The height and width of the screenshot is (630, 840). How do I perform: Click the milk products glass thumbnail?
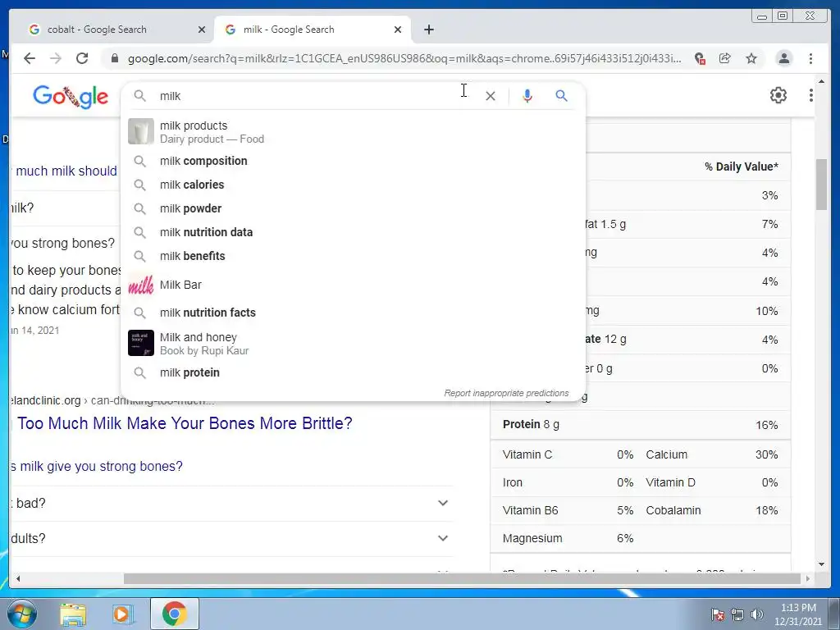coord(141,132)
